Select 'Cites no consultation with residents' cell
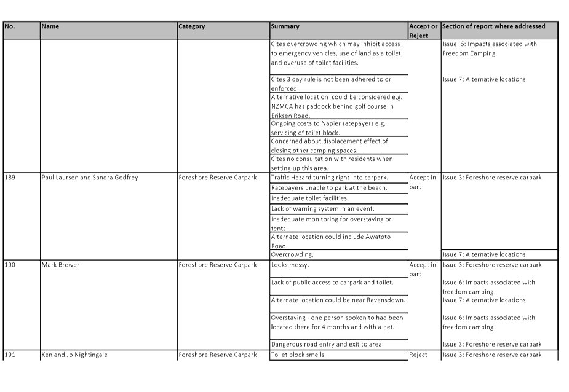The image size is (569, 392). click(339, 163)
